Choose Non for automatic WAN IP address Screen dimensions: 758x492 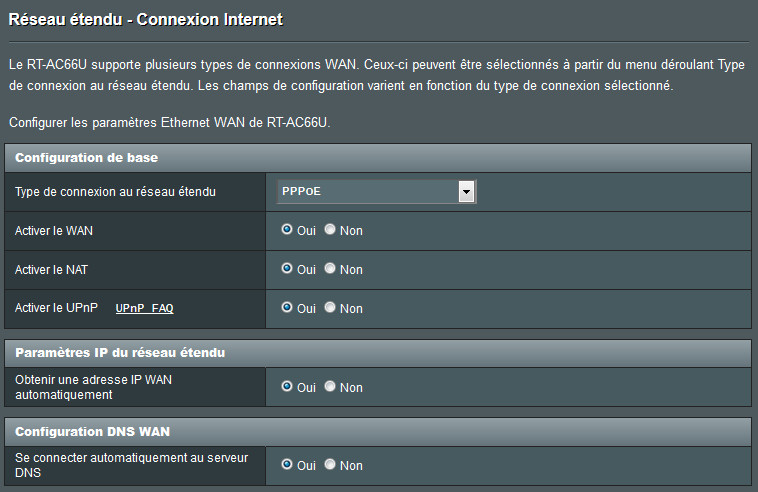tap(330, 386)
